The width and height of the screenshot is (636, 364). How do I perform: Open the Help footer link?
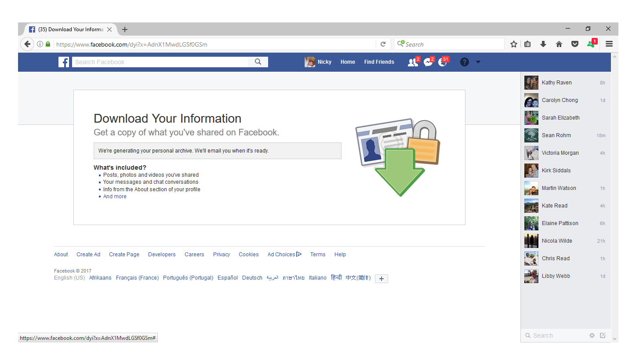pos(340,255)
